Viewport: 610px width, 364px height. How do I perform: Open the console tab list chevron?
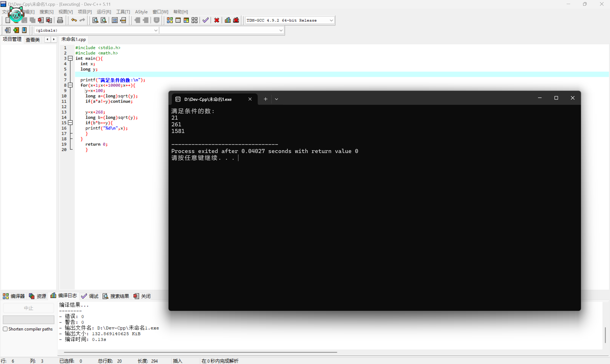tap(277, 99)
